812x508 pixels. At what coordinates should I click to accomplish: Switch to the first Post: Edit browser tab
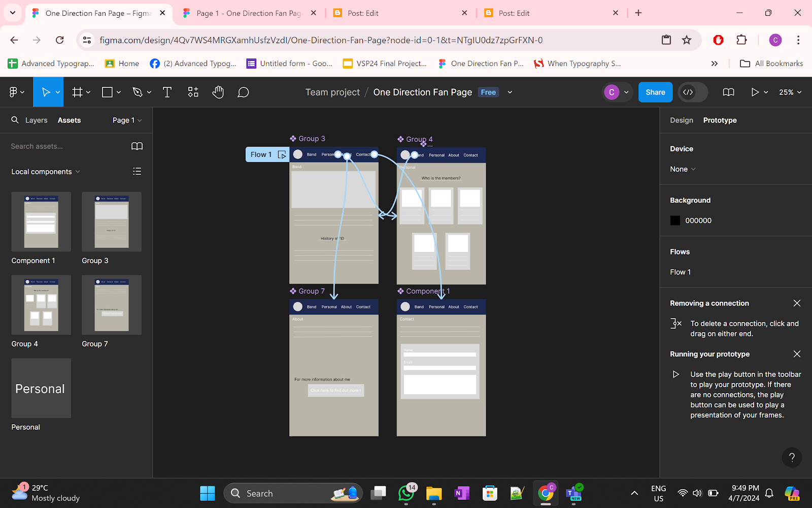pos(400,13)
